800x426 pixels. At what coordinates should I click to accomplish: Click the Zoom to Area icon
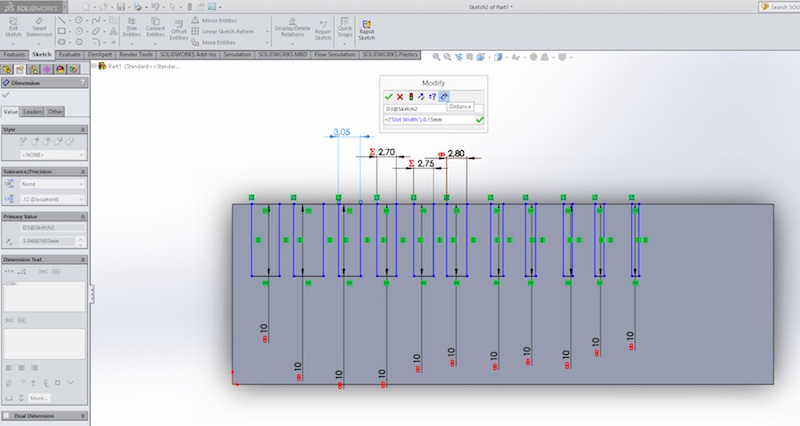(447, 57)
